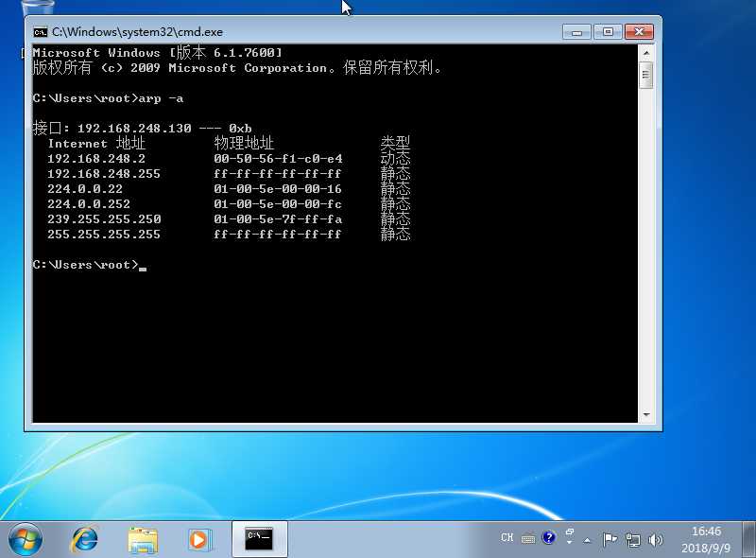Viewport: 756px width, 558px height.
Task: Click the scrollbar down arrow in cmd window
Action: point(646,414)
